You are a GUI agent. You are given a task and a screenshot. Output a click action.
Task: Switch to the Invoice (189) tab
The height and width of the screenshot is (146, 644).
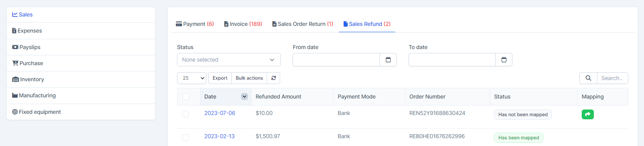[243, 24]
